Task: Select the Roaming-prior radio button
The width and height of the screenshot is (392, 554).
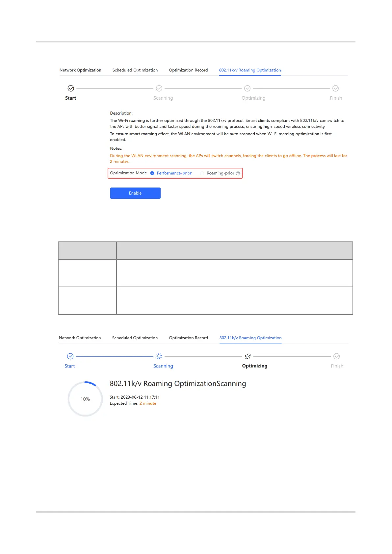Action: (x=202, y=173)
